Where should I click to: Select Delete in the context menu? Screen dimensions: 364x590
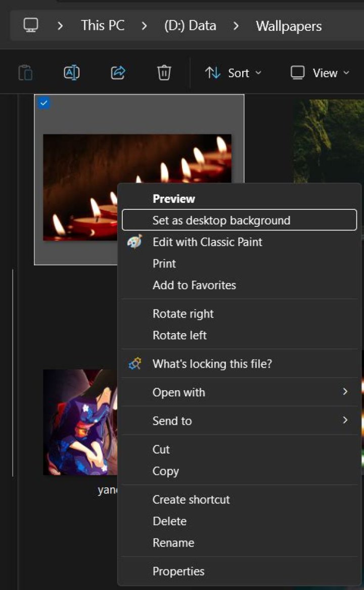[x=240, y=521]
